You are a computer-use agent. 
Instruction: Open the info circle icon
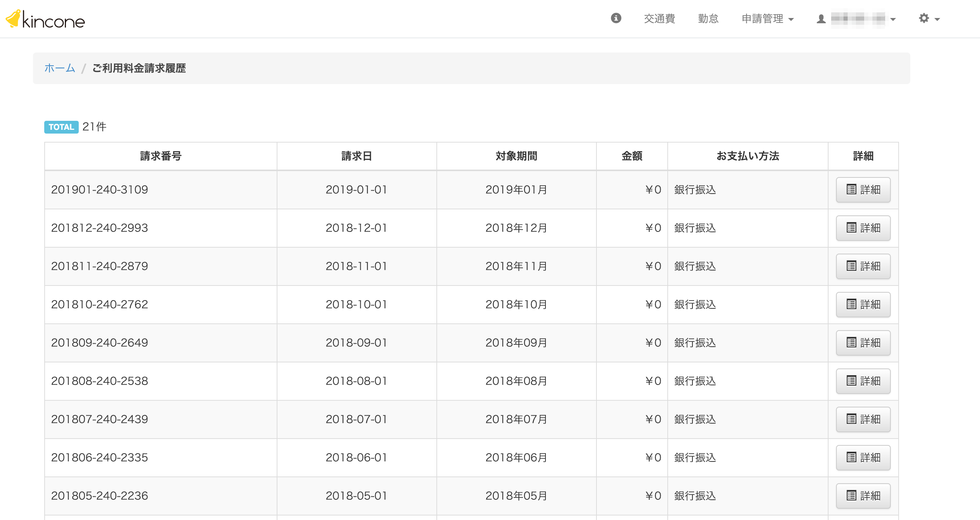[616, 18]
